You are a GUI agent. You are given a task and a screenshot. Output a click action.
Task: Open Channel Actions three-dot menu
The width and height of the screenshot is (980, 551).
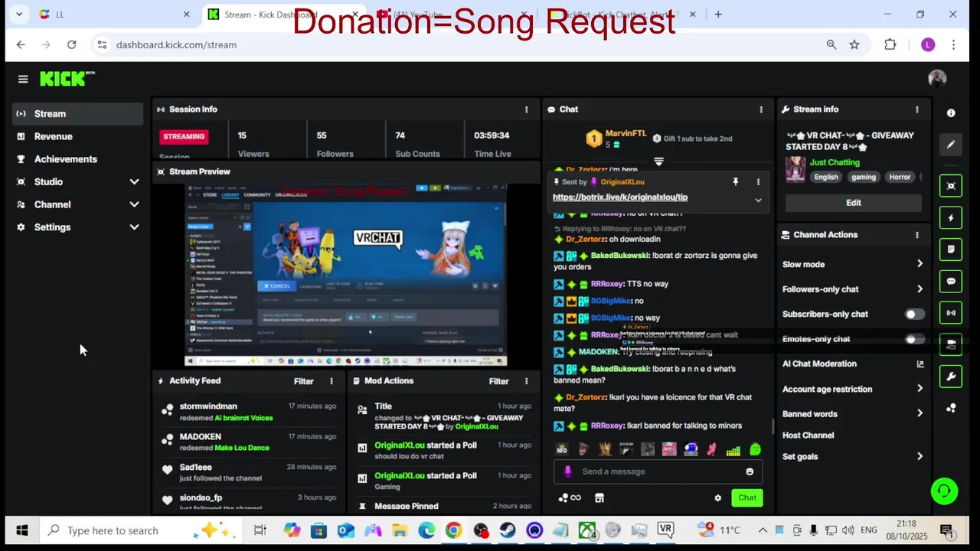coord(917,235)
